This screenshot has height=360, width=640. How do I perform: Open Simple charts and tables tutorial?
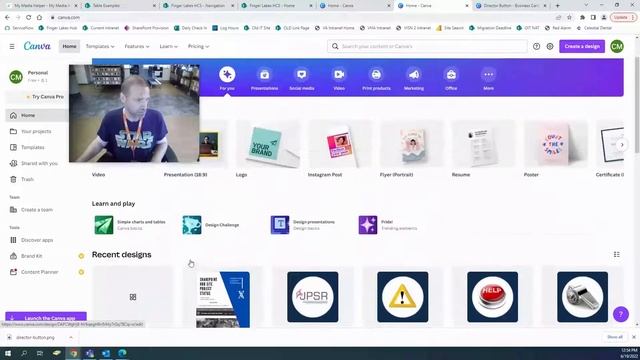pos(130,225)
